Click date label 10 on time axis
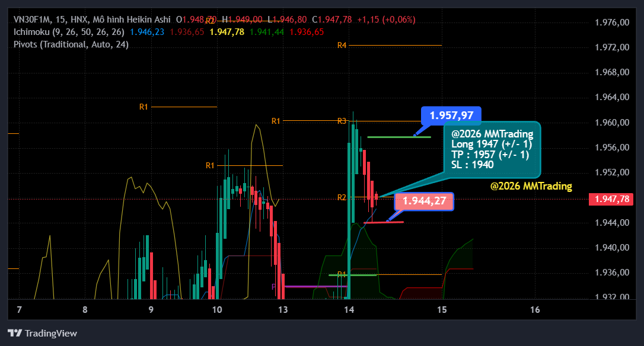The width and height of the screenshot is (644, 346). point(217,310)
